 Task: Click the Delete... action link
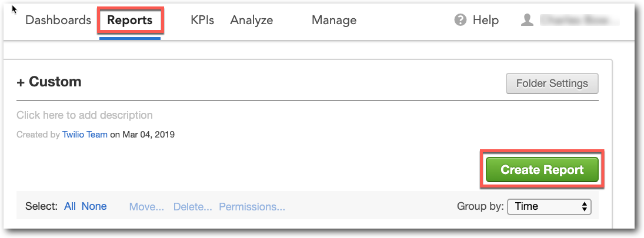click(x=192, y=207)
